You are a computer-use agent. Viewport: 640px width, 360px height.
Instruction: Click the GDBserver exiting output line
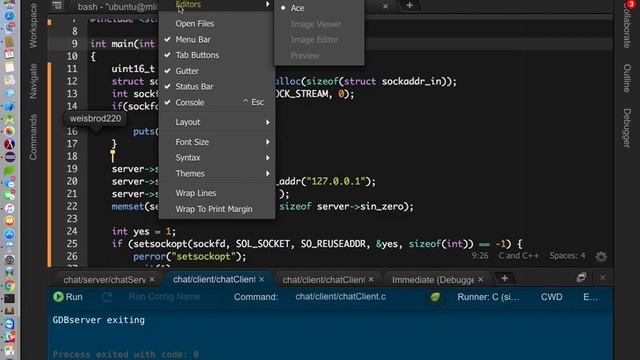[x=98, y=320]
